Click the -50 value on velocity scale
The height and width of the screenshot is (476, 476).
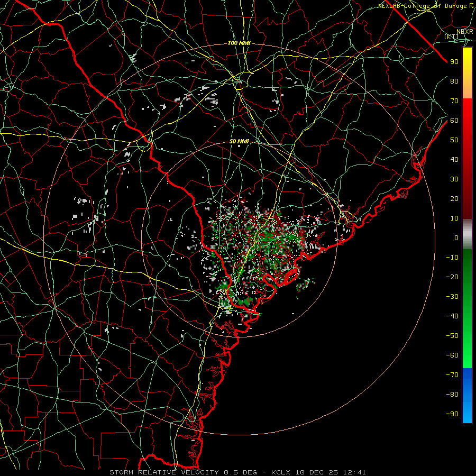(x=452, y=336)
